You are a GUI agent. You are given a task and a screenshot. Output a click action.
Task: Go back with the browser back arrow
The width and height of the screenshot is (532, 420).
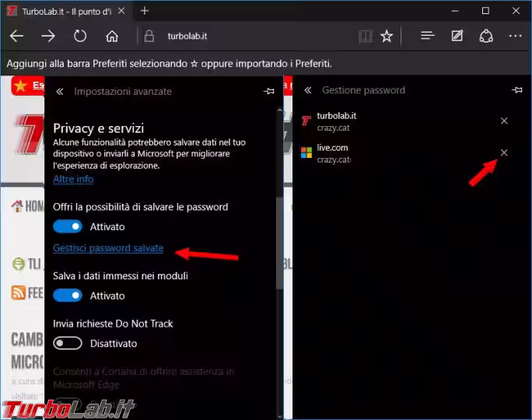[x=16, y=36]
